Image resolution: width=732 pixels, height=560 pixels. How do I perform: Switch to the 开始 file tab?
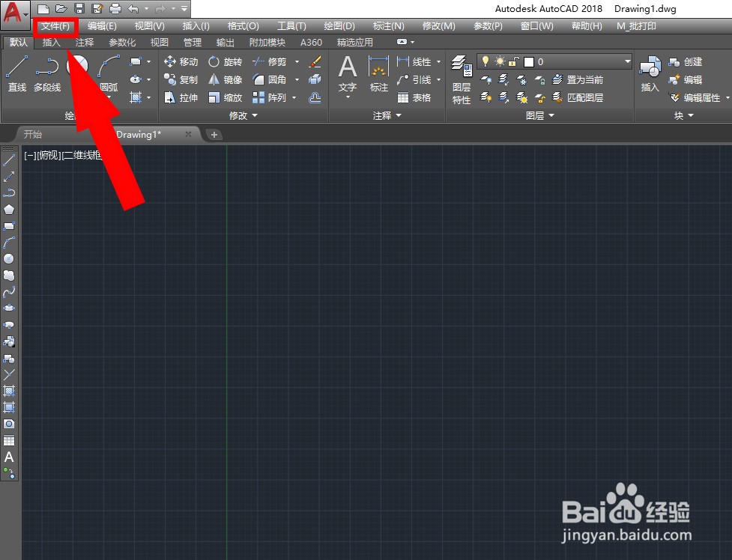point(33,135)
